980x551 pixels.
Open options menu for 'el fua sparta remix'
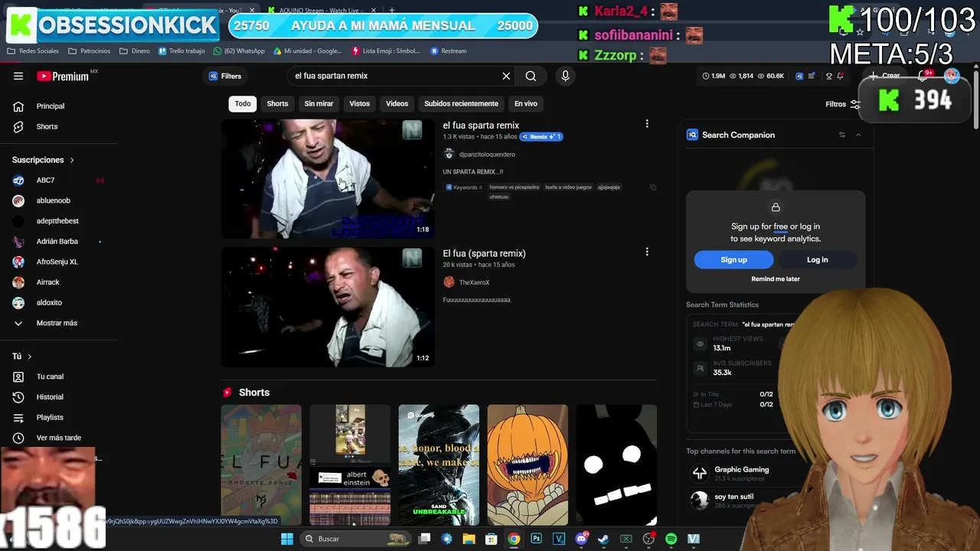point(647,124)
